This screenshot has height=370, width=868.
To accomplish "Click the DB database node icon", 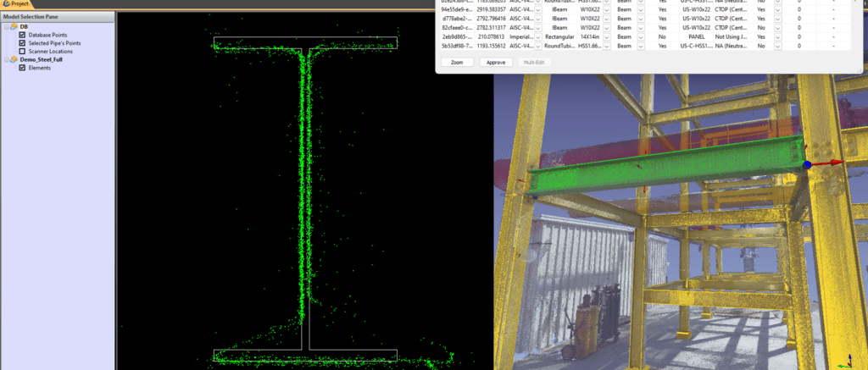I will point(14,26).
